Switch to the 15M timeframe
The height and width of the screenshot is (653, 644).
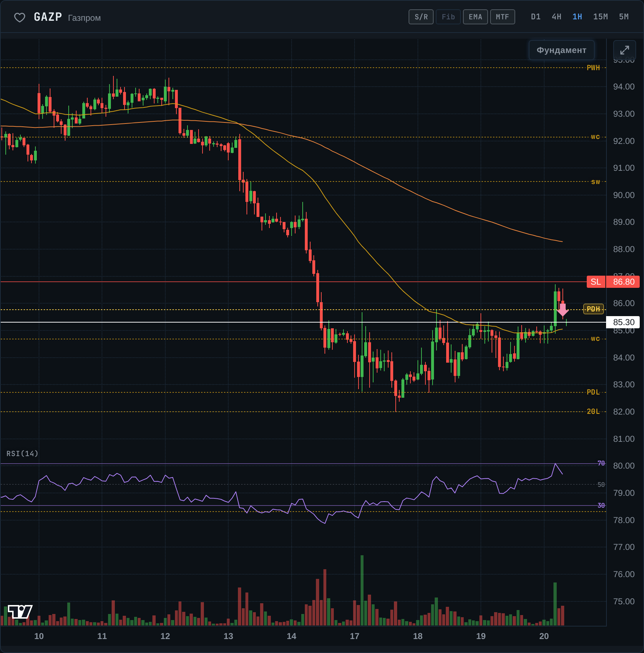click(600, 17)
